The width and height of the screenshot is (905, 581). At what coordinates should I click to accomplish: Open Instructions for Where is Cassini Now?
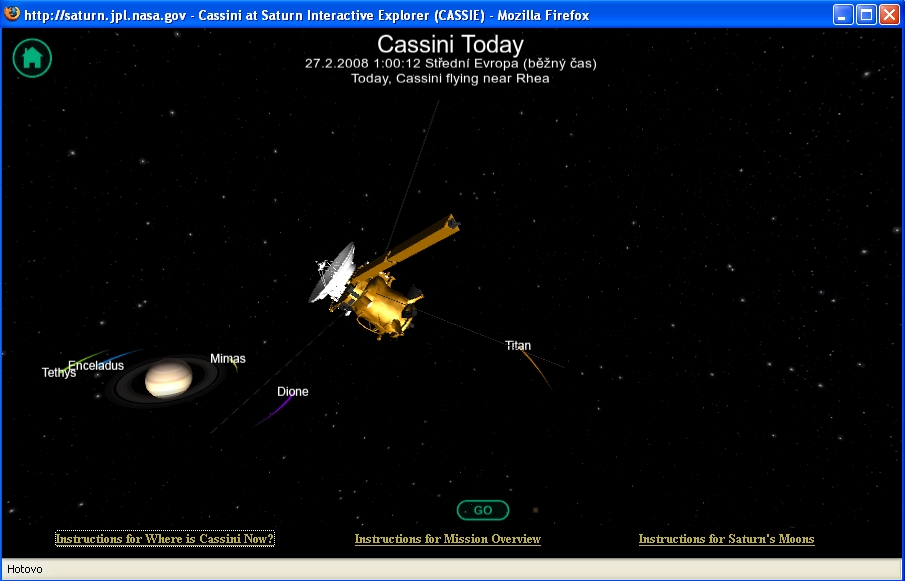pos(164,539)
